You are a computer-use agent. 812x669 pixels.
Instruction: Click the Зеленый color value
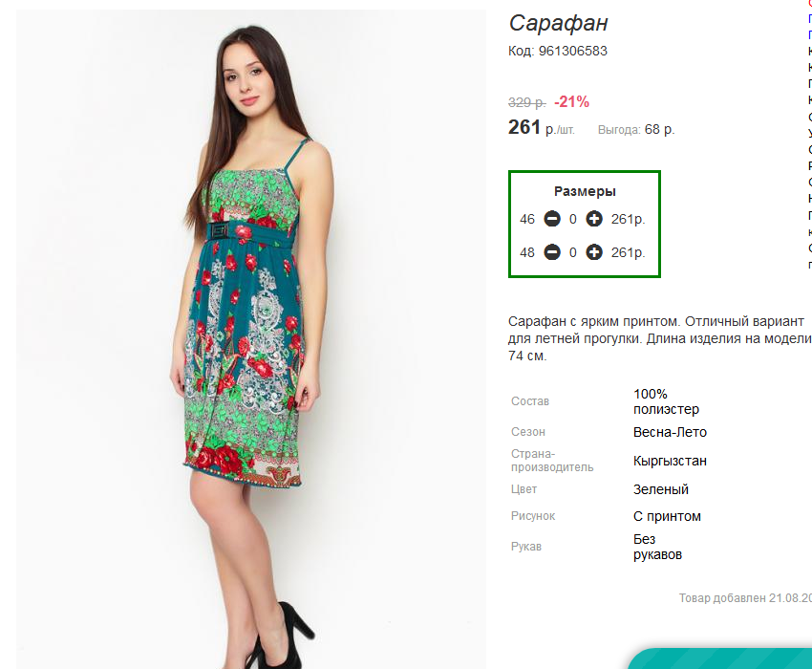(661, 489)
